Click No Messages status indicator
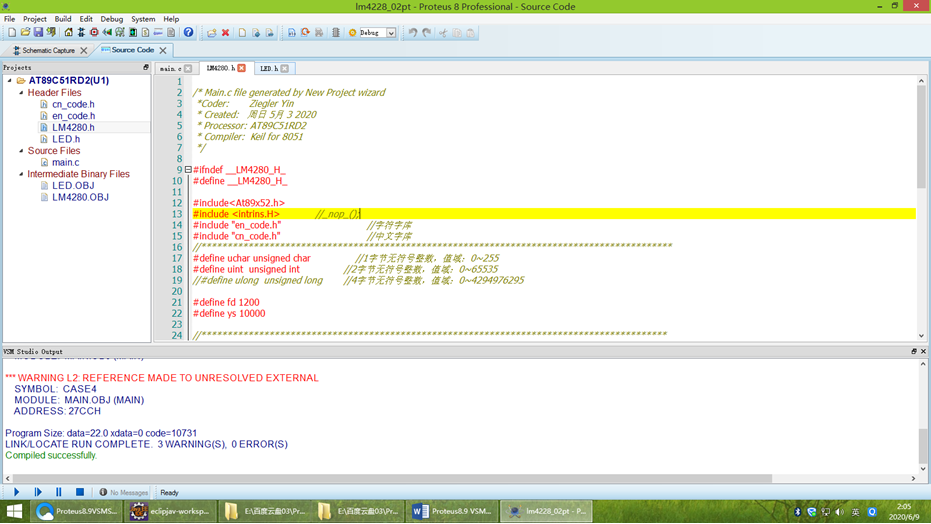The image size is (931, 524). point(124,493)
